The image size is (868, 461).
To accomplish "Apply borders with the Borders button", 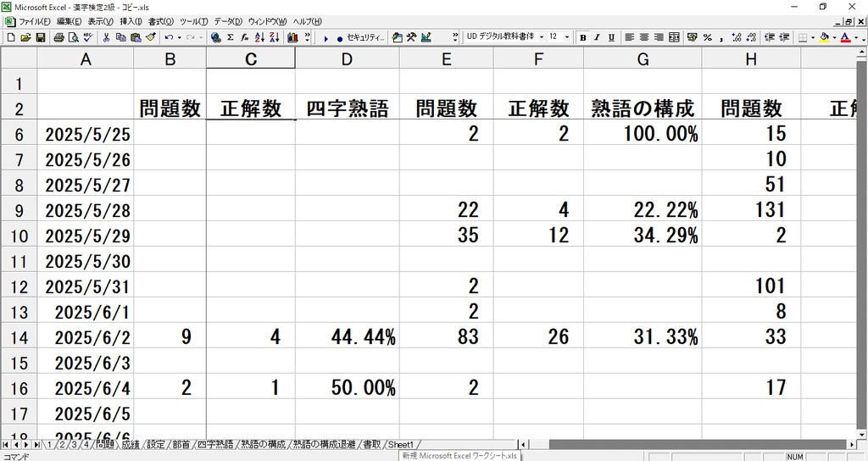I will point(803,37).
